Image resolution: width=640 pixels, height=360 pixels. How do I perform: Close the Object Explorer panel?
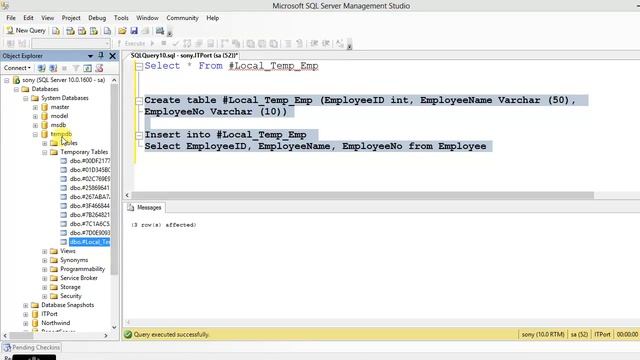113,56
